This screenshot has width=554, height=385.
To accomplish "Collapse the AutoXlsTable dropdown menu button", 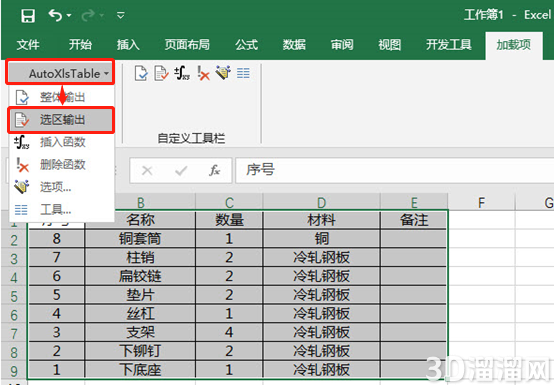I will click(x=60, y=73).
